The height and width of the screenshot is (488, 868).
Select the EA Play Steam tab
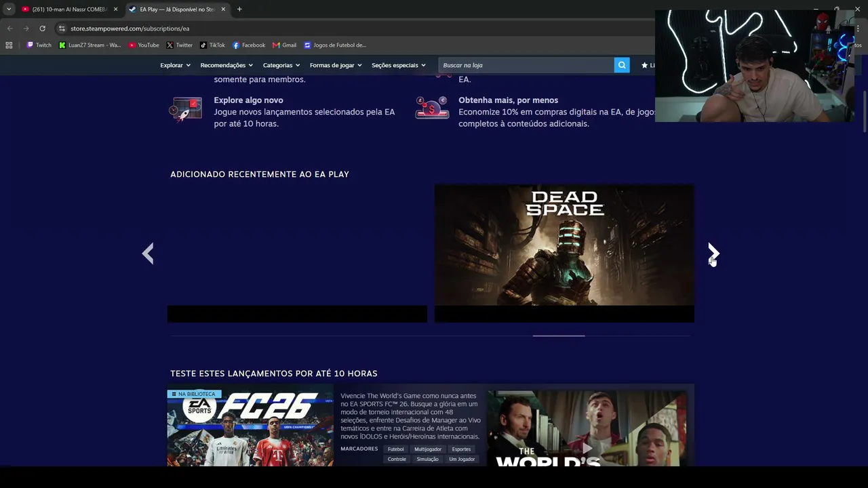[176, 9]
